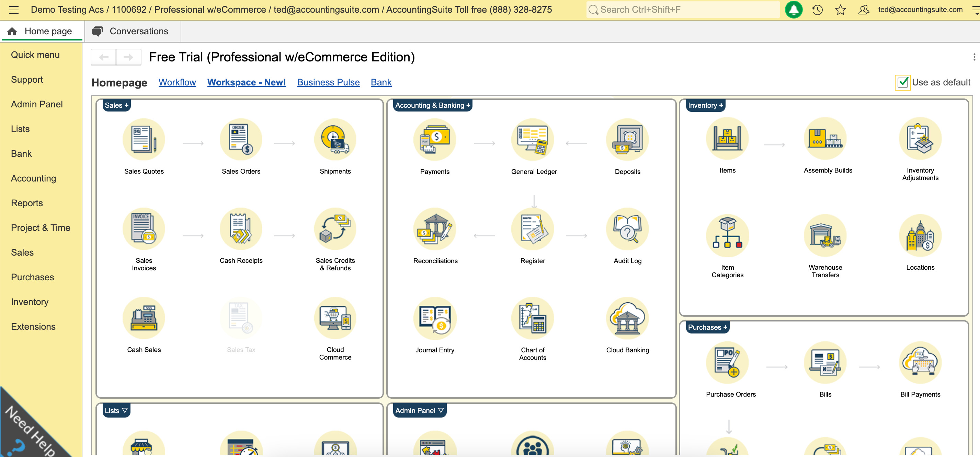Open the Warehouse Transfers icon
The width and height of the screenshot is (980, 457).
click(825, 236)
